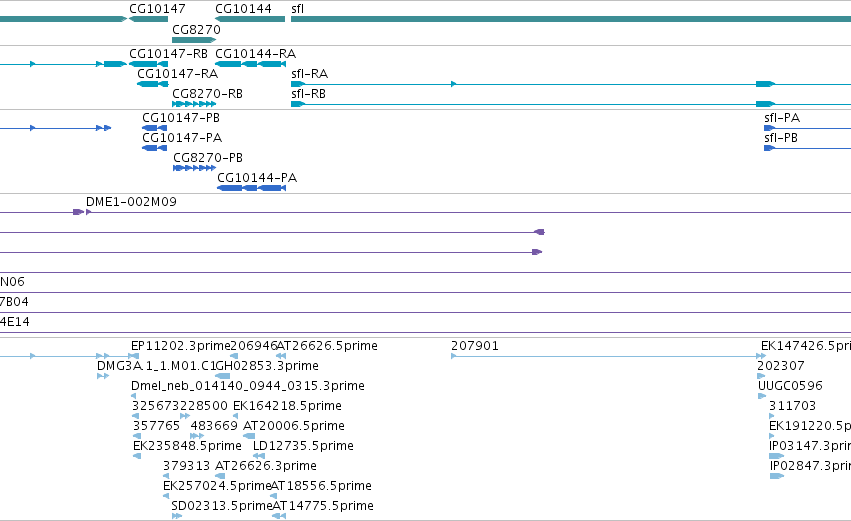Select the UUGC0596 EST label
Image resolution: width=851 pixels, height=521 pixels.
click(x=790, y=386)
